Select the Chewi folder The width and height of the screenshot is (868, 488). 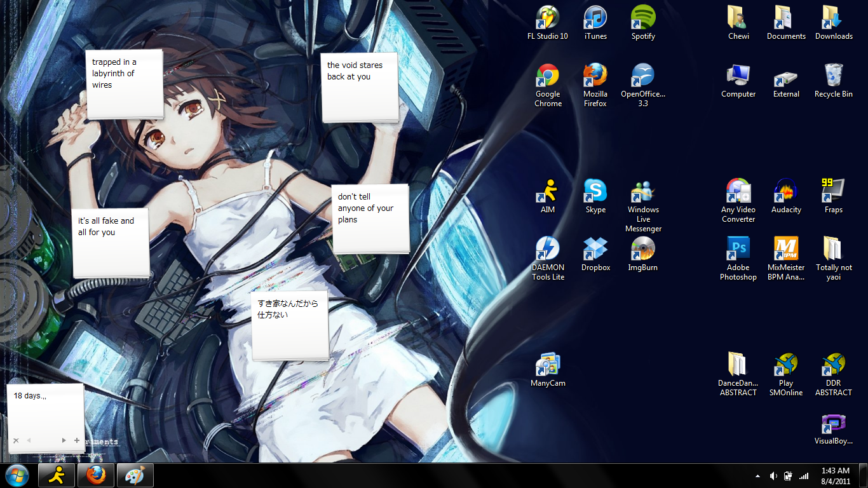[x=738, y=23]
